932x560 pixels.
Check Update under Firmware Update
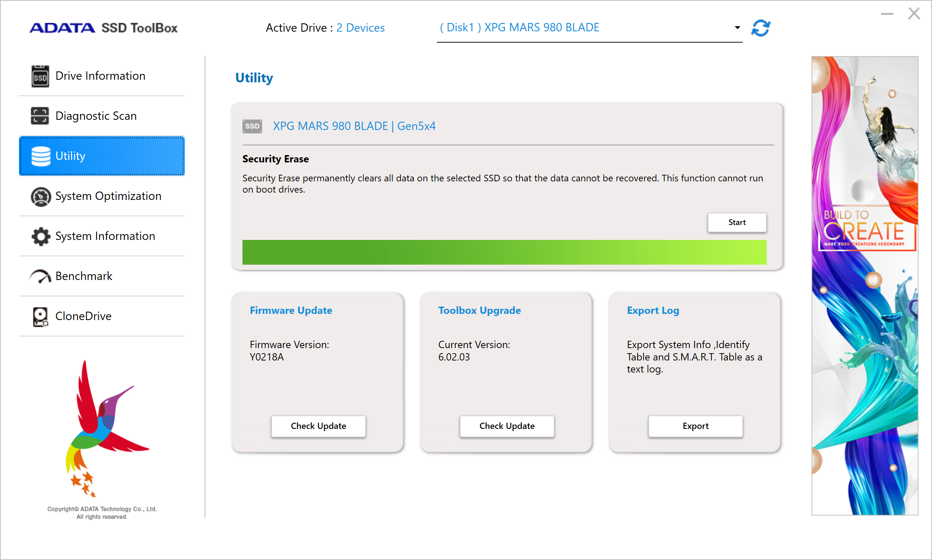coord(318,426)
